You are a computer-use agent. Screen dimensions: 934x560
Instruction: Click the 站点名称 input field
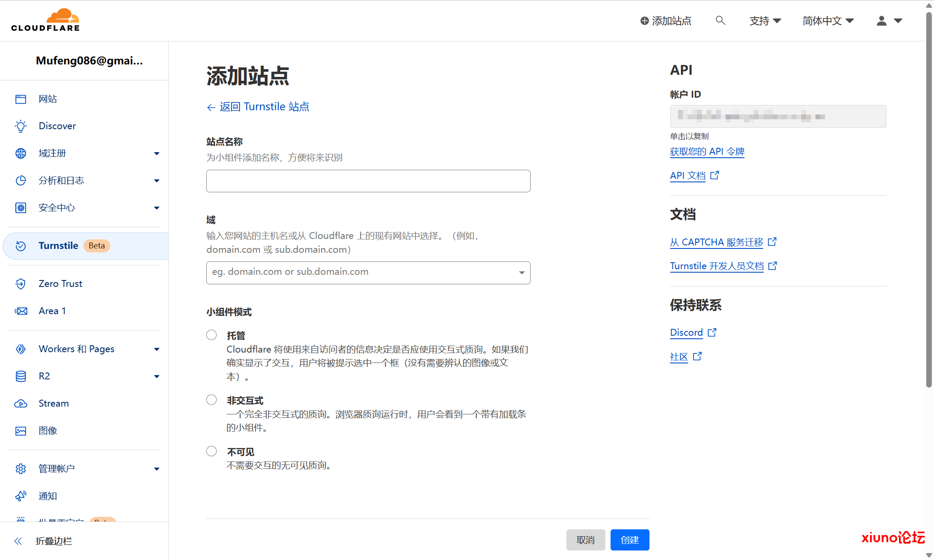coord(368,181)
